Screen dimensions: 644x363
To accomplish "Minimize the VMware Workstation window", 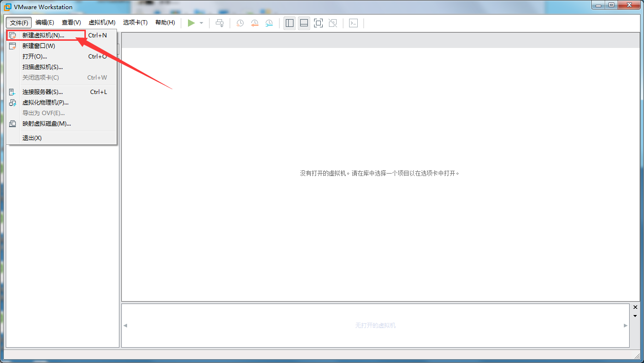I will coord(598,5).
